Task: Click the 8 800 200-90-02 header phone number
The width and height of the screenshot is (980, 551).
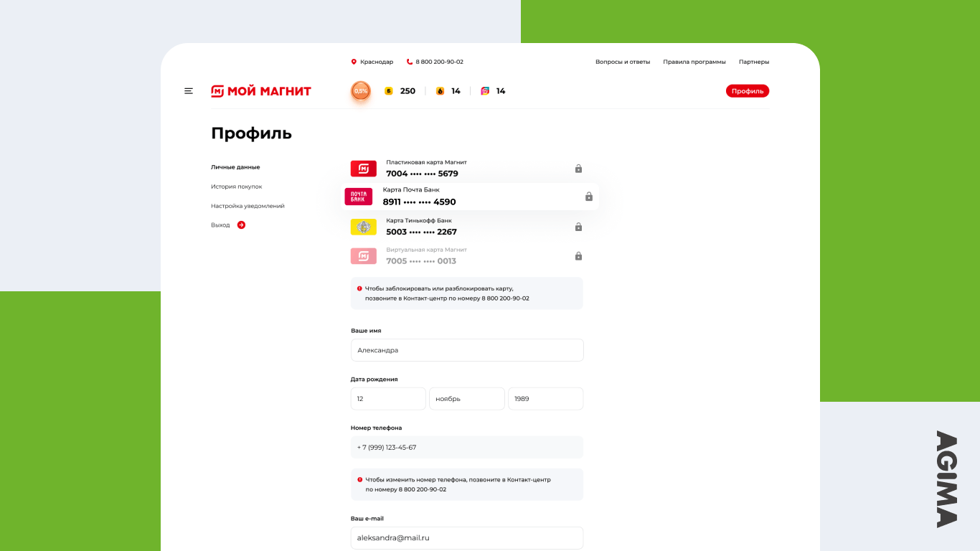Action: tap(440, 62)
